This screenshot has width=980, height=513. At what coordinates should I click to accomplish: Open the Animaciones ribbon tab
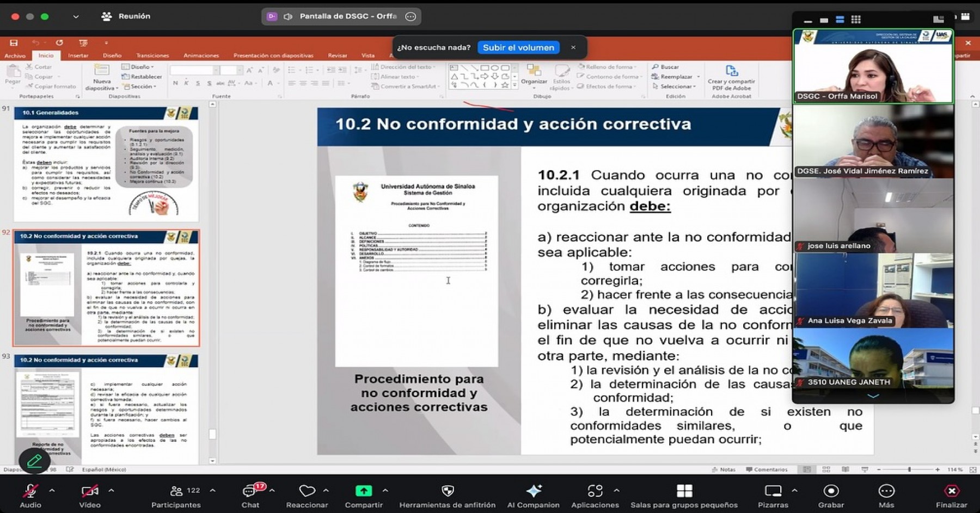pyautogui.click(x=201, y=55)
